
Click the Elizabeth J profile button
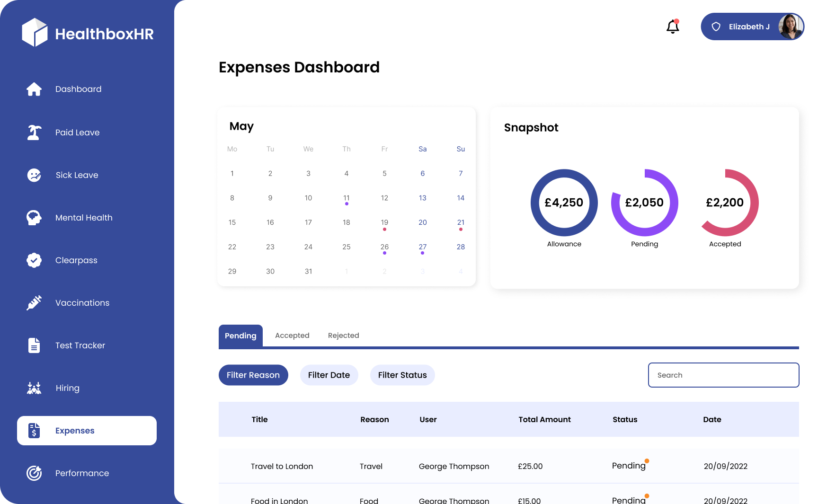pos(749,27)
